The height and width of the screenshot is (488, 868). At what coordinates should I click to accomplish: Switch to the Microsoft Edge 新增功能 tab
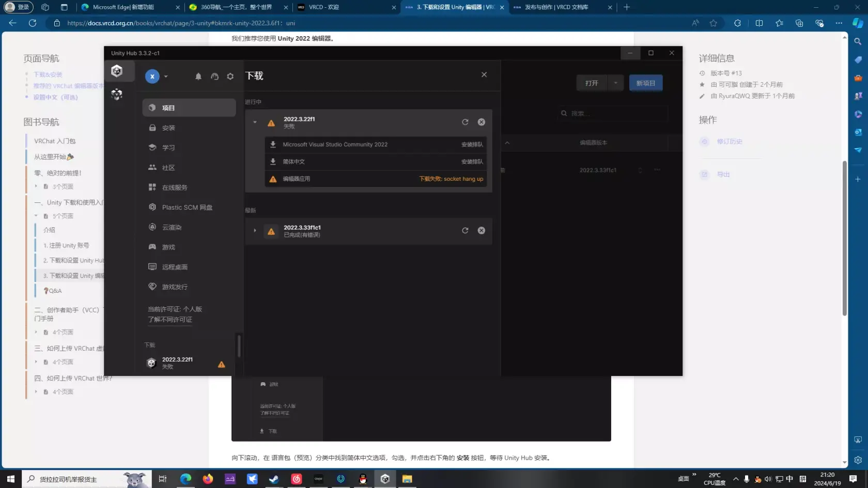[130, 7]
